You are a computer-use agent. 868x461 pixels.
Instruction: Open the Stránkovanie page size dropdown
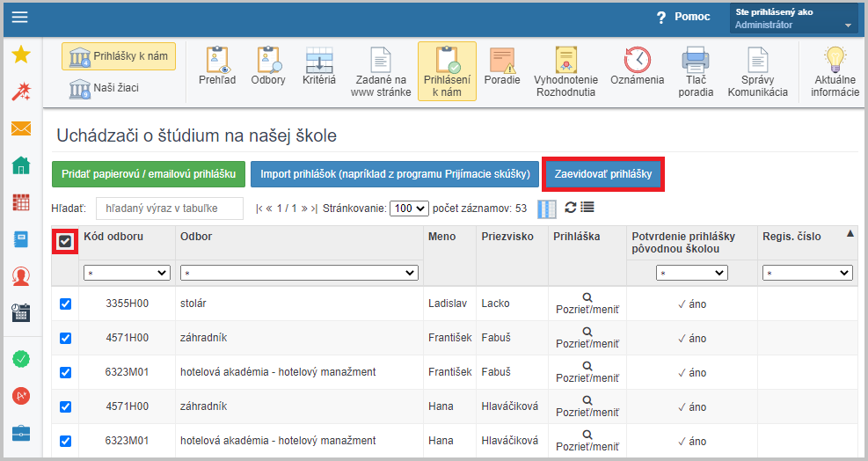coord(410,209)
